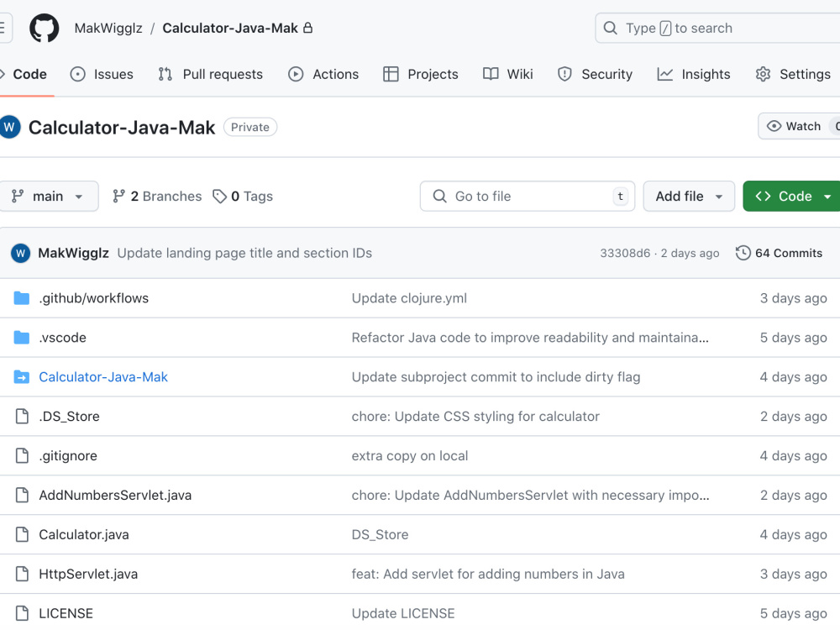The image size is (840, 630).
Task: Open latest commit message about landing page
Action: click(x=244, y=253)
